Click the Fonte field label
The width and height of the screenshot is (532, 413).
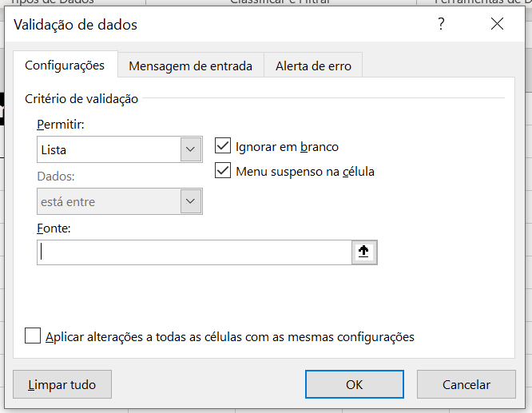[54, 228]
